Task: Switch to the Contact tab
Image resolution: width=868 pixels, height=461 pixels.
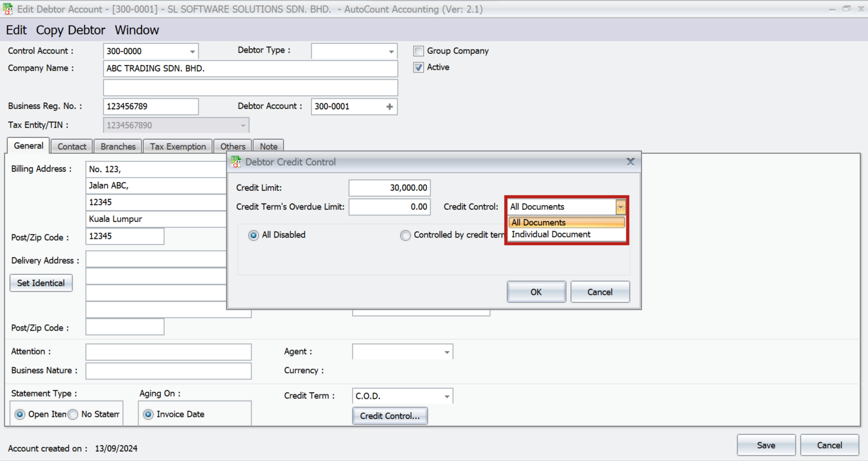Action: click(x=72, y=147)
